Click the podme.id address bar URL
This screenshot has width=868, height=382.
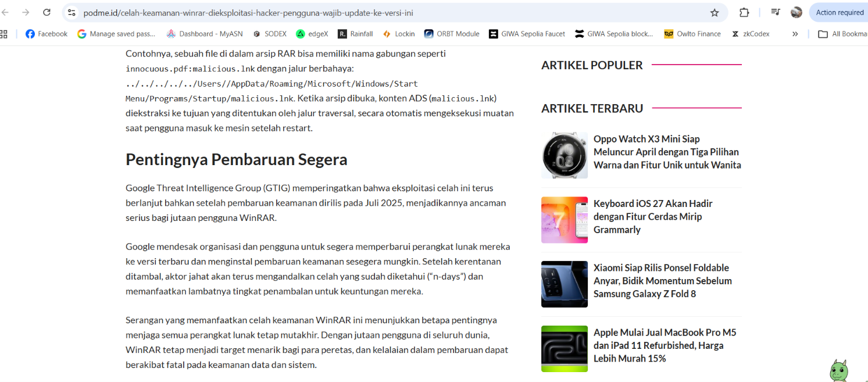[x=248, y=12]
